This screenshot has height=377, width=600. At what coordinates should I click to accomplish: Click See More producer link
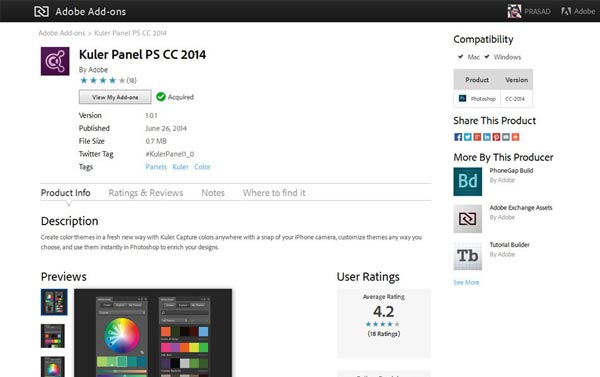point(466,282)
